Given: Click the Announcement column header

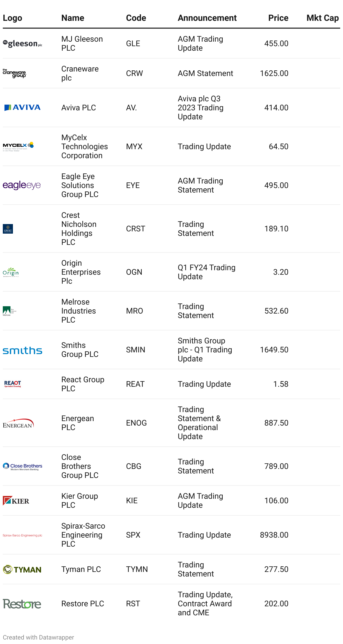Looking at the screenshot, I should click(x=207, y=18).
